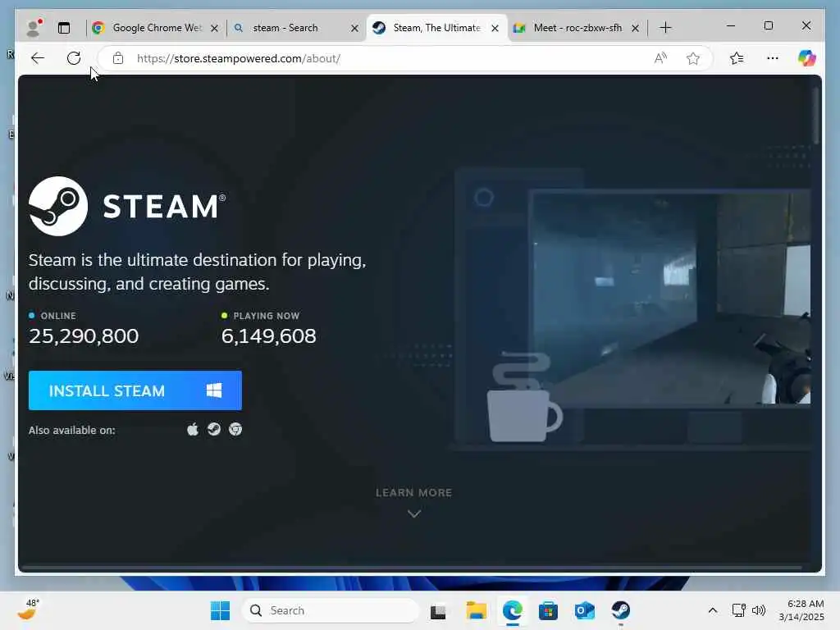
Task: Open Task View on taskbar
Action: pyautogui.click(x=438, y=610)
